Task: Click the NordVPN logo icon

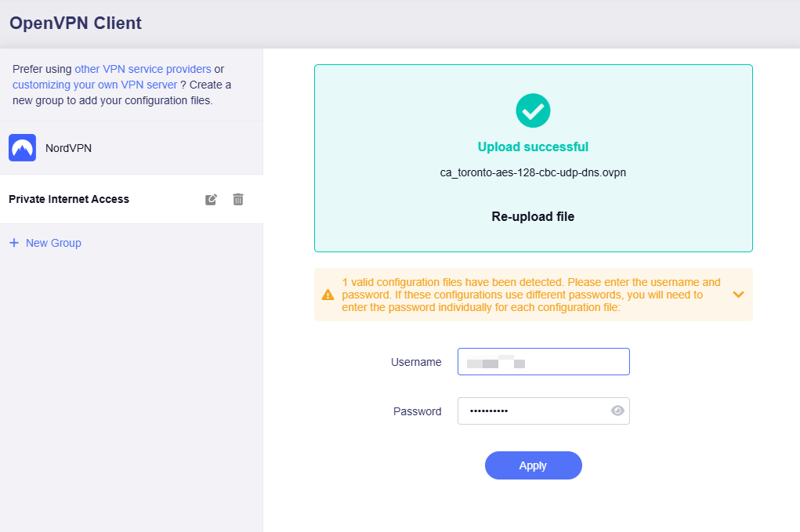Action: point(22,147)
